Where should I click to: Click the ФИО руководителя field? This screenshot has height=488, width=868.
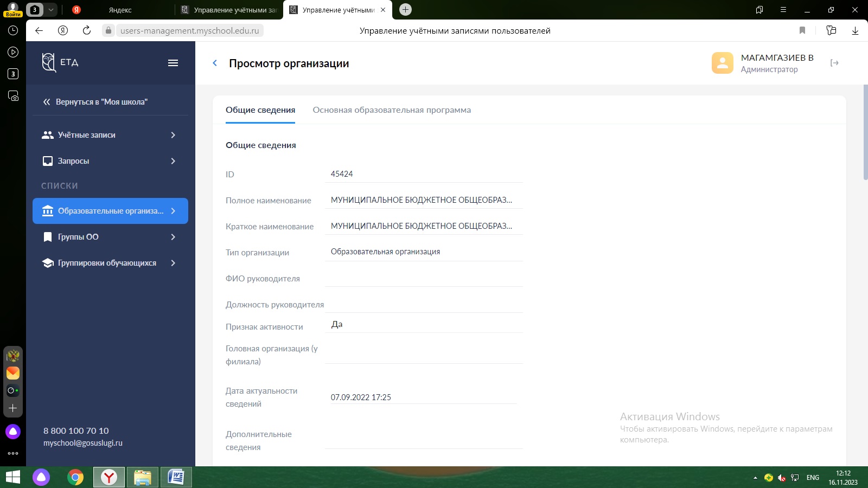(423, 278)
